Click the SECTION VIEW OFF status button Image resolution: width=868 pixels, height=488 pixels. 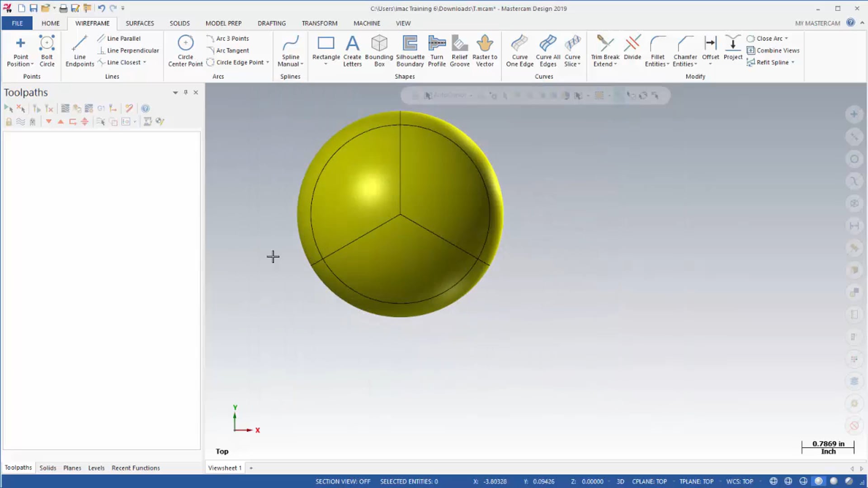point(343,481)
